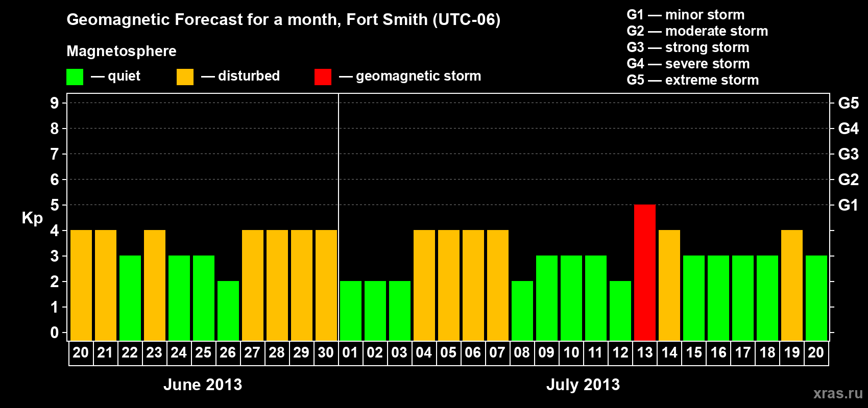
Task: Click the green quiet legend swatch
Action: click(x=75, y=77)
